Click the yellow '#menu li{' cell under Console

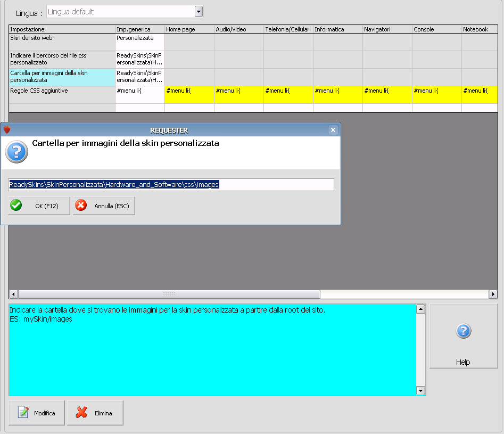tap(437, 95)
